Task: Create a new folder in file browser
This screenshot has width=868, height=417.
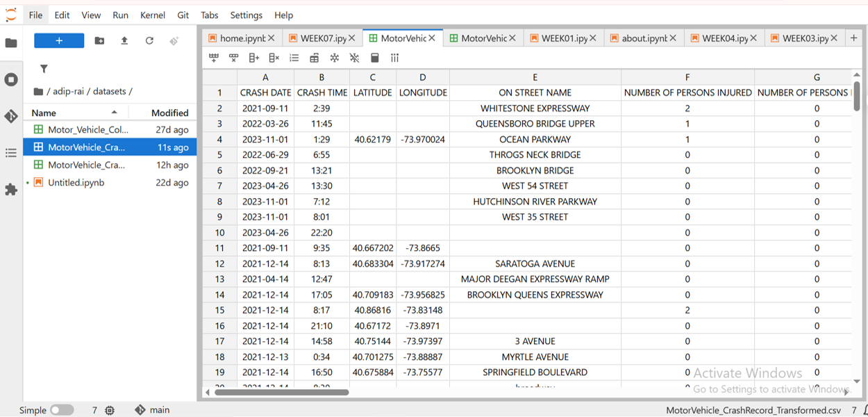Action: (99, 41)
